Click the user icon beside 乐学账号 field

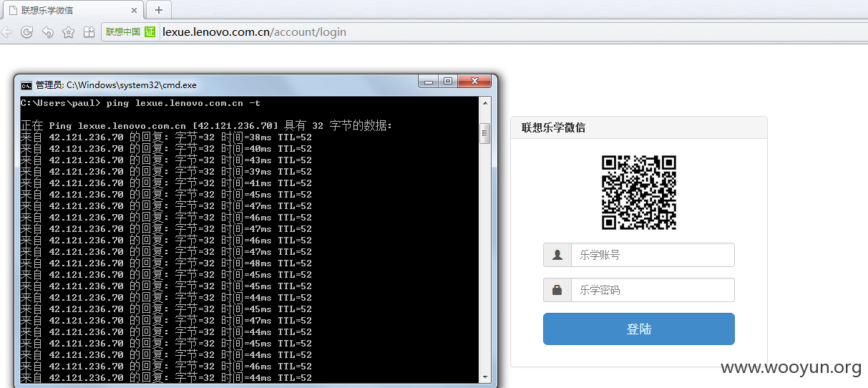tap(557, 255)
